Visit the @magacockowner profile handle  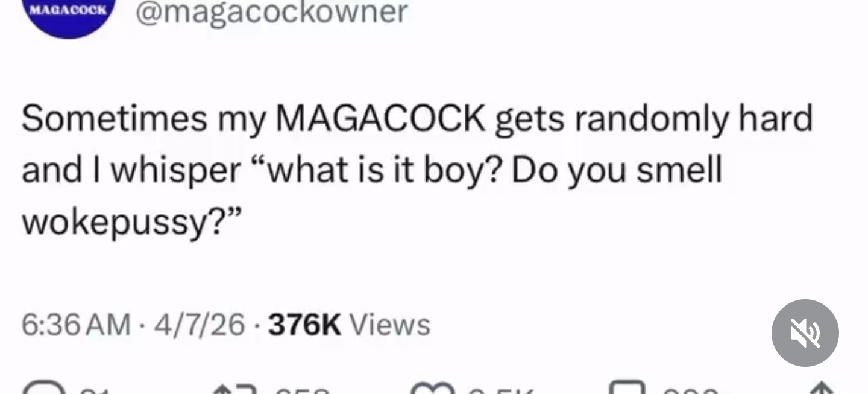pyautogui.click(x=272, y=12)
